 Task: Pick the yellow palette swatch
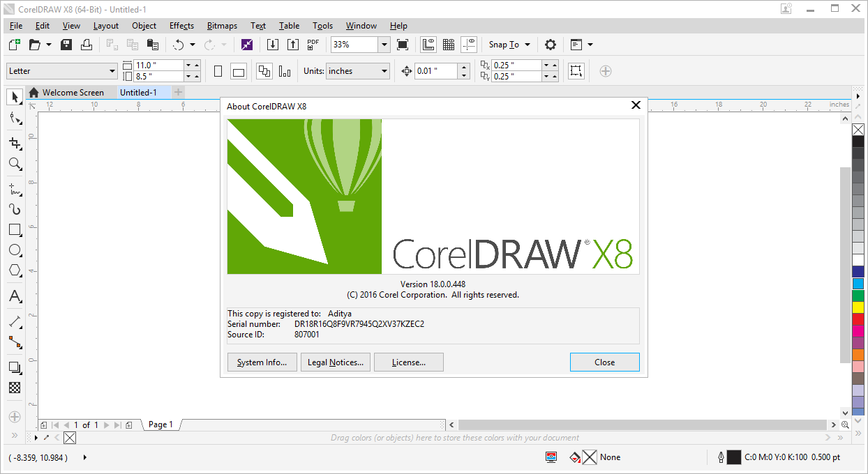click(858, 307)
